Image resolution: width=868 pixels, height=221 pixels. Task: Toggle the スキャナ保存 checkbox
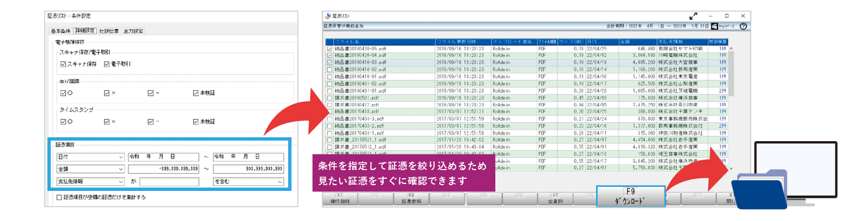(x=63, y=64)
